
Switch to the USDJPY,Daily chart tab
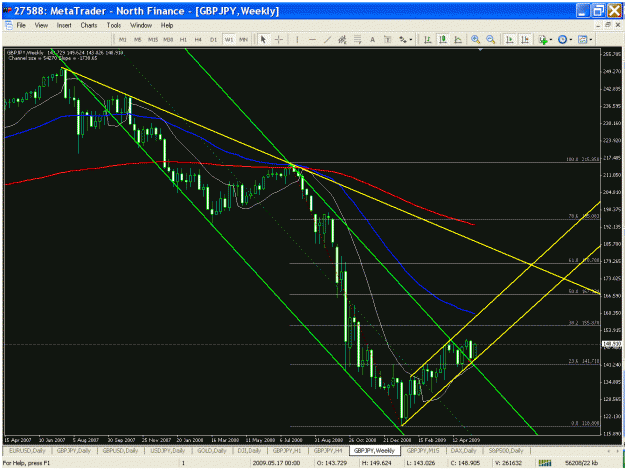coord(167,450)
